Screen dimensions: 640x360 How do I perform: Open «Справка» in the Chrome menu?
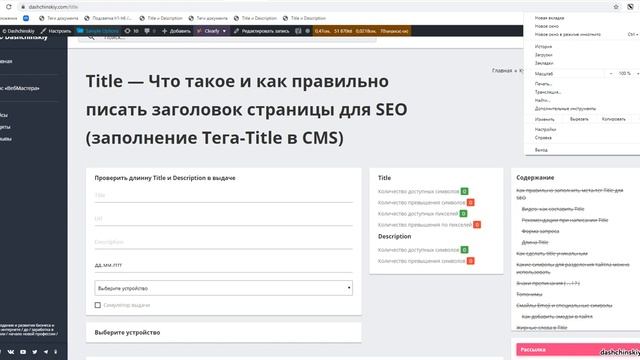click(543, 138)
